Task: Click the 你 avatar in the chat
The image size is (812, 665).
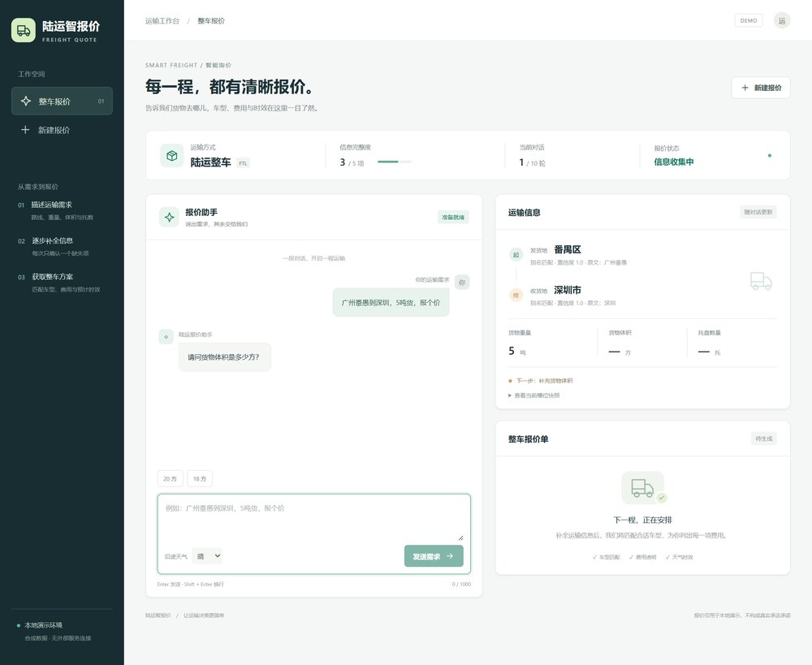Action: (462, 283)
